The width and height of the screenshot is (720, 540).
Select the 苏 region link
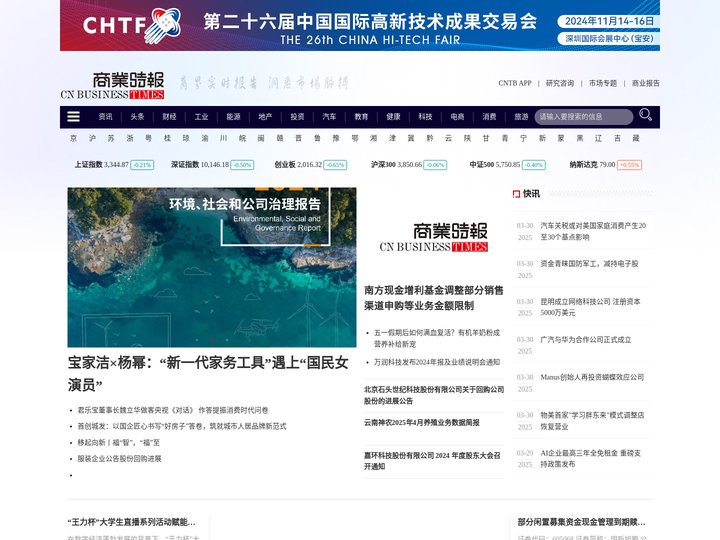coord(111,138)
